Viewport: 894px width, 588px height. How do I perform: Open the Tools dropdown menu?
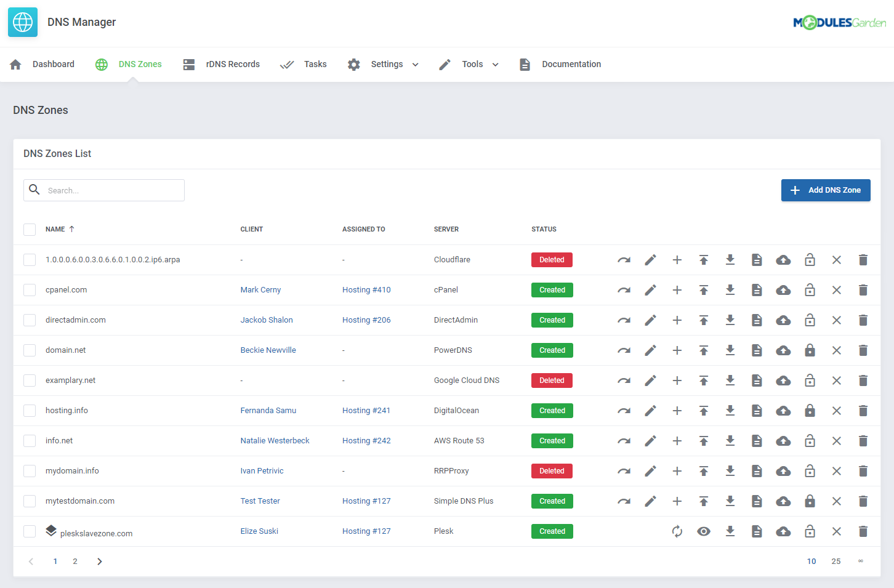pyautogui.click(x=472, y=64)
